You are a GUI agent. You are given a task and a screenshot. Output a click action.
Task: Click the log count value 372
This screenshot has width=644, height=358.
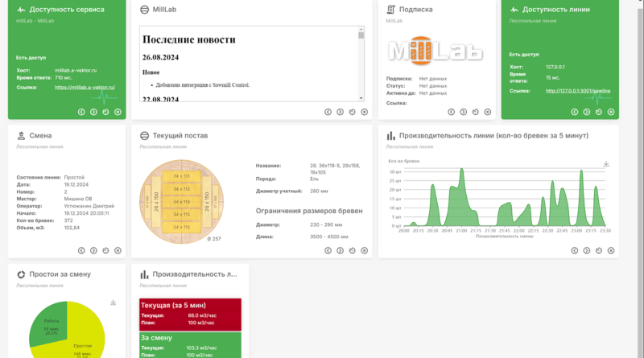coord(68,220)
